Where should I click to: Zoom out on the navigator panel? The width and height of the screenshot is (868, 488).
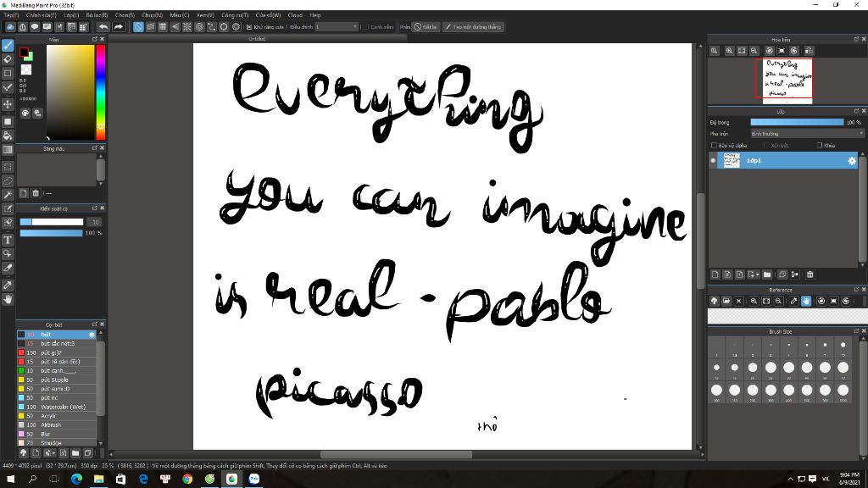click(x=754, y=51)
